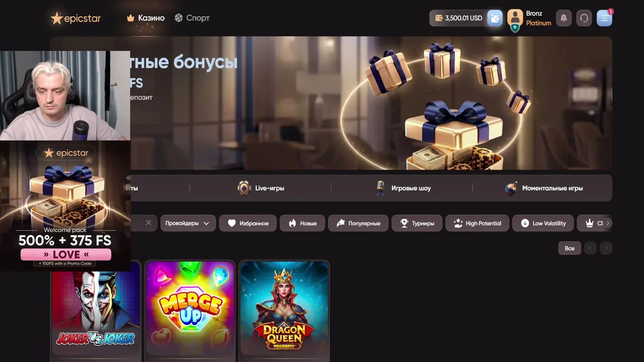
Task: Select the Live-игры category
Action: (x=261, y=188)
